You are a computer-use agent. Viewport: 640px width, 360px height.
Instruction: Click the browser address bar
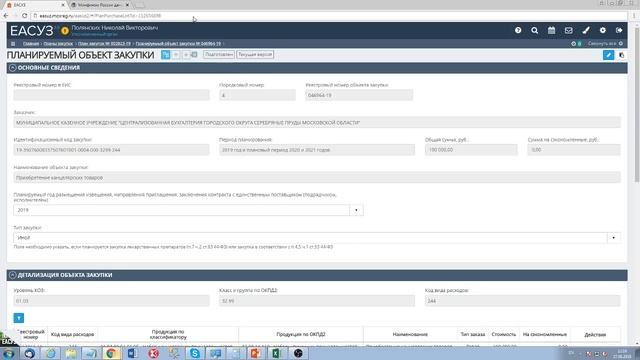coord(329,16)
